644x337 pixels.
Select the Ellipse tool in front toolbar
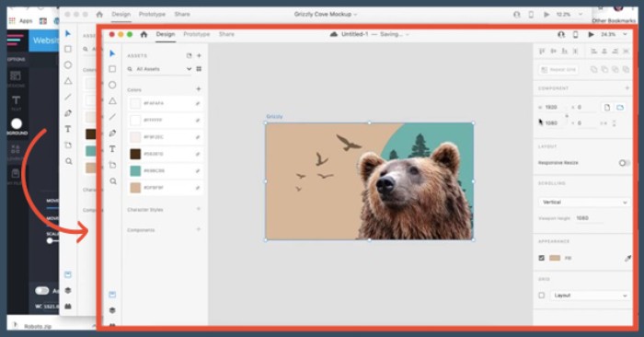pyautogui.click(x=112, y=85)
